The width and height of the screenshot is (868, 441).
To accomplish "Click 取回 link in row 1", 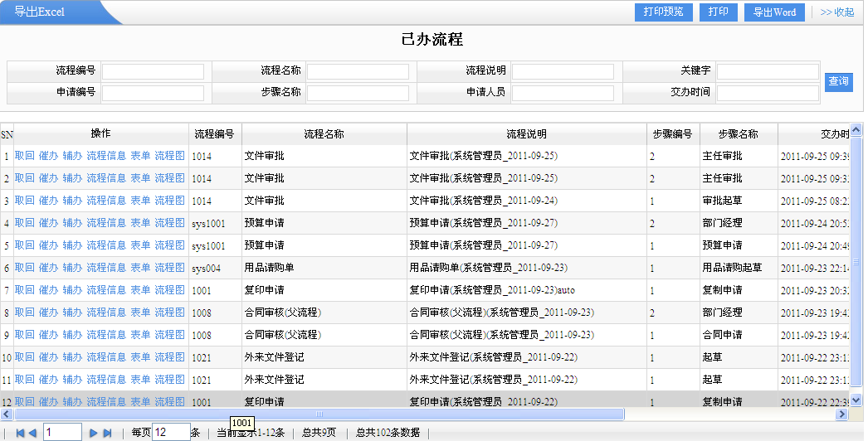I will tap(24, 156).
